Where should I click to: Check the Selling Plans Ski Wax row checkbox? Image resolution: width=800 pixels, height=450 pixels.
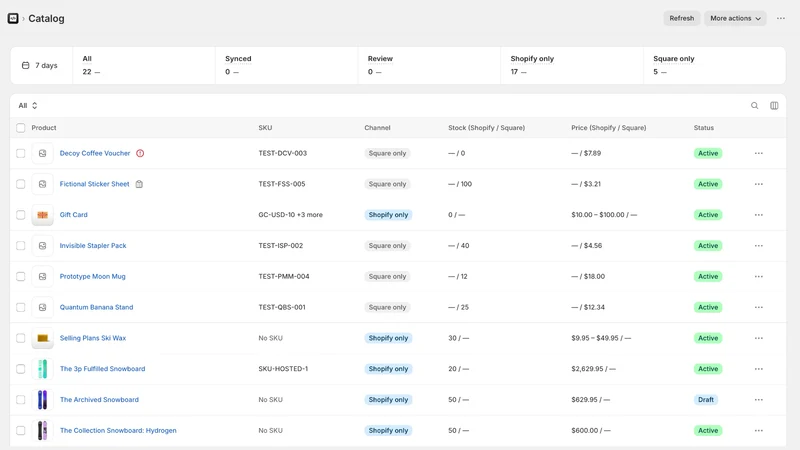(20, 338)
